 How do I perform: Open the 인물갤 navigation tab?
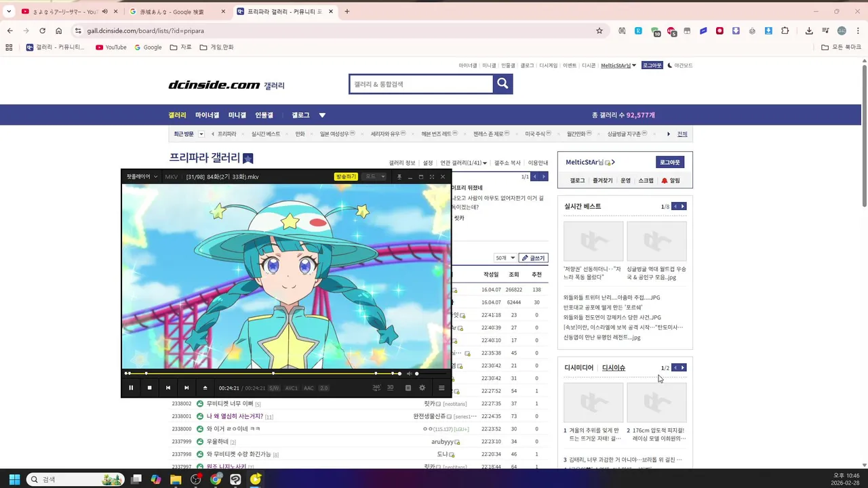coord(264,115)
